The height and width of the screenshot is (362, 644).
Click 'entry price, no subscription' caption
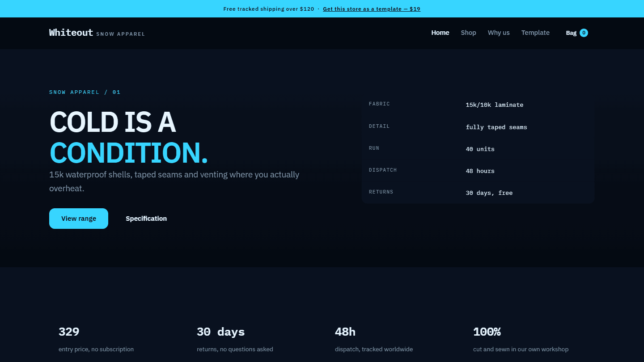[96, 349]
